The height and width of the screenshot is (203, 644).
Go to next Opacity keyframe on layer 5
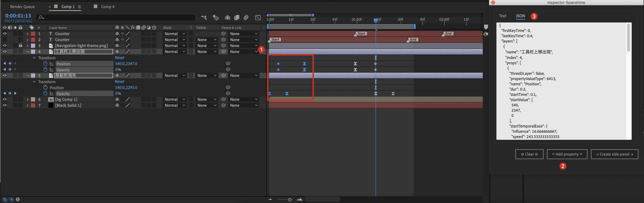[x=15, y=93]
